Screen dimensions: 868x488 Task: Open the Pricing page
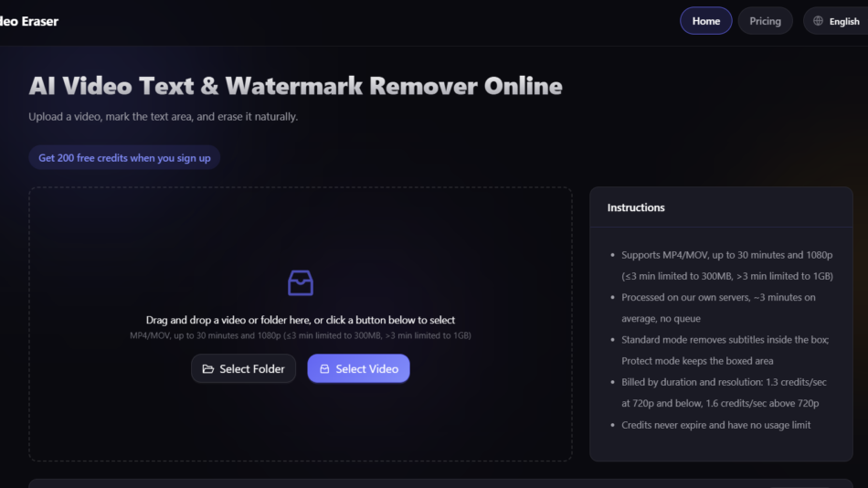765,21
